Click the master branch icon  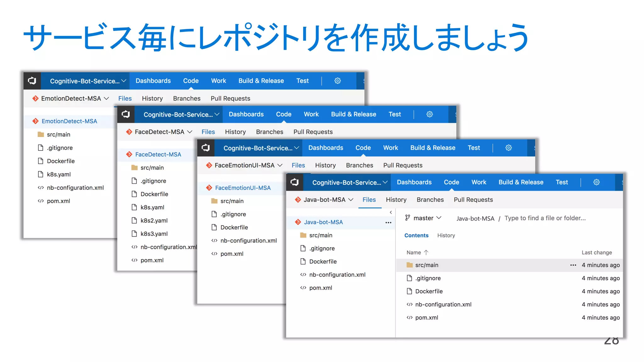[408, 218]
